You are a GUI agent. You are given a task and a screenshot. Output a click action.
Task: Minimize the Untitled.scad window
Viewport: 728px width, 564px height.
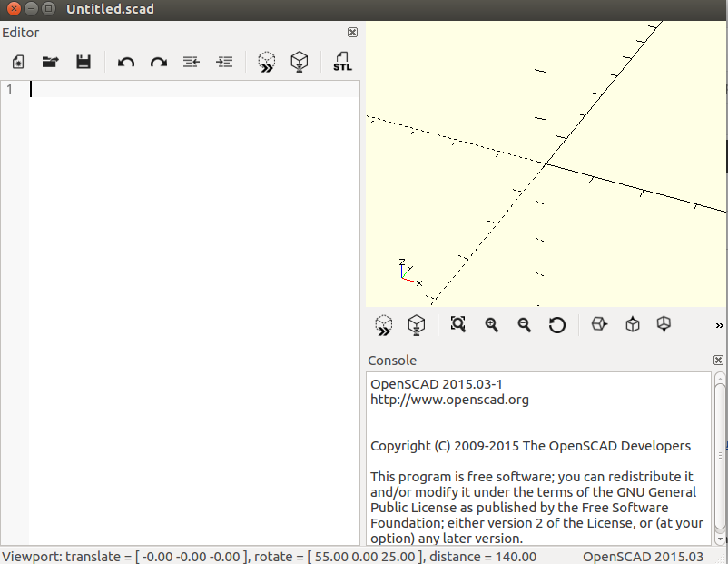[31, 8]
